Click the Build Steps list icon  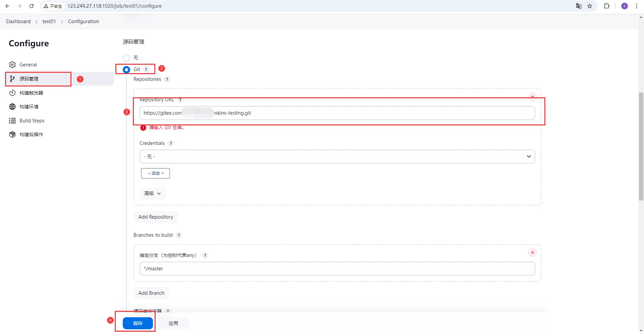(x=12, y=121)
